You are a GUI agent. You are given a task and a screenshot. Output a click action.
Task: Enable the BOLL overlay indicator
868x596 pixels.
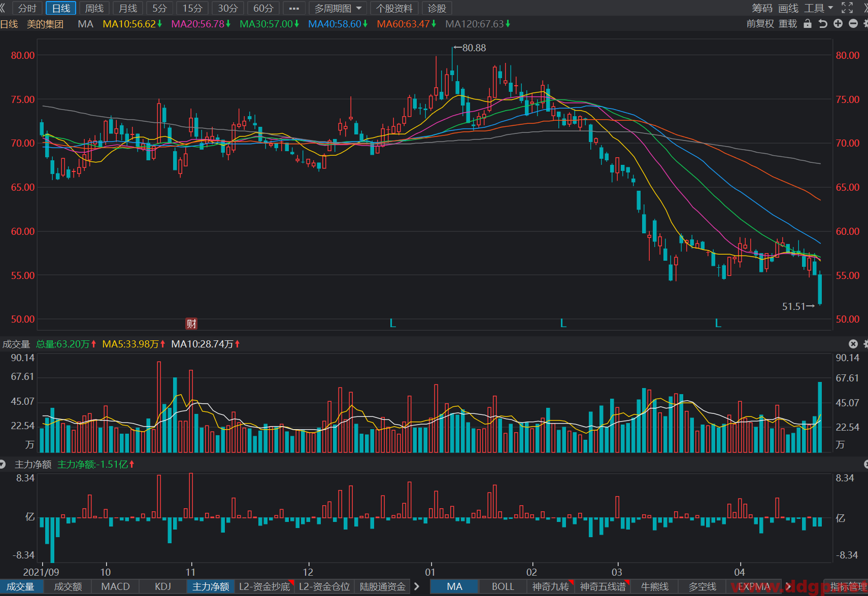(x=503, y=586)
